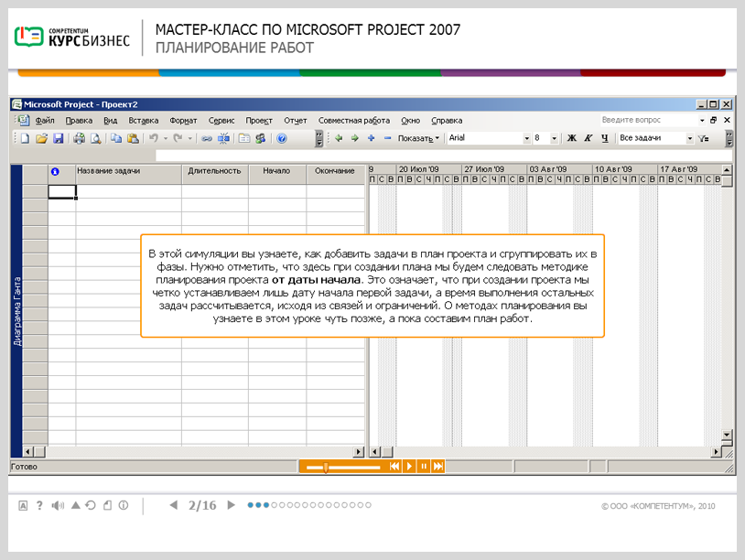Outdent task with left green arrow
This screenshot has height=560, width=745.
click(339, 138)
